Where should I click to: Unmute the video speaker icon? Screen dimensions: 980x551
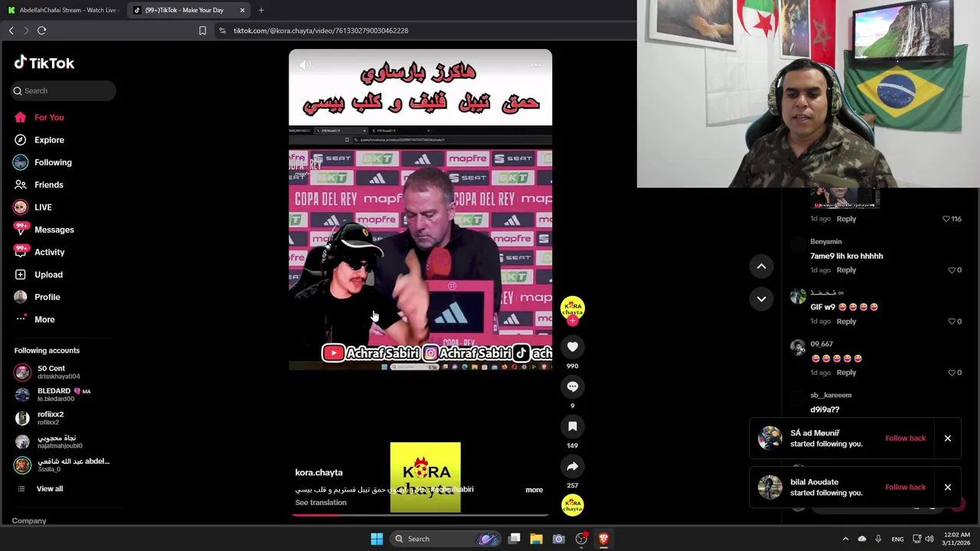305,65
